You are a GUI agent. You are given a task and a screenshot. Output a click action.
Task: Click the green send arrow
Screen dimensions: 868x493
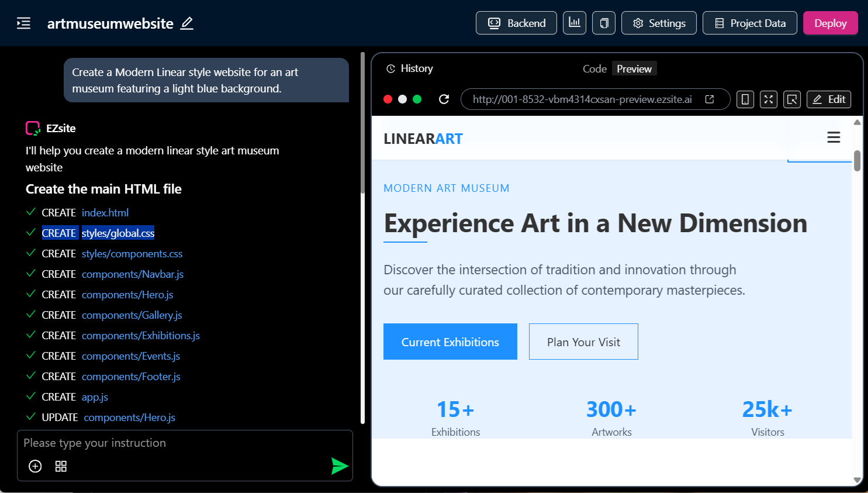click(340, 466)
